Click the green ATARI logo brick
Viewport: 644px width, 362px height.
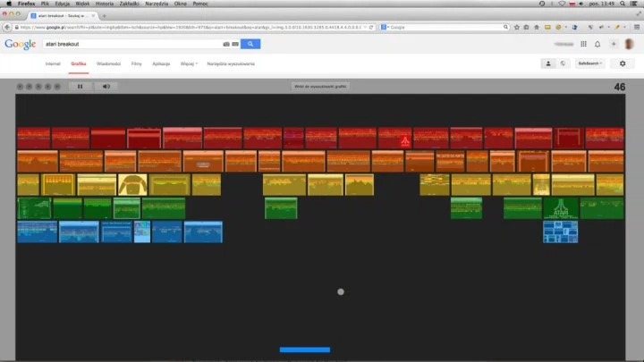point(561,208)
